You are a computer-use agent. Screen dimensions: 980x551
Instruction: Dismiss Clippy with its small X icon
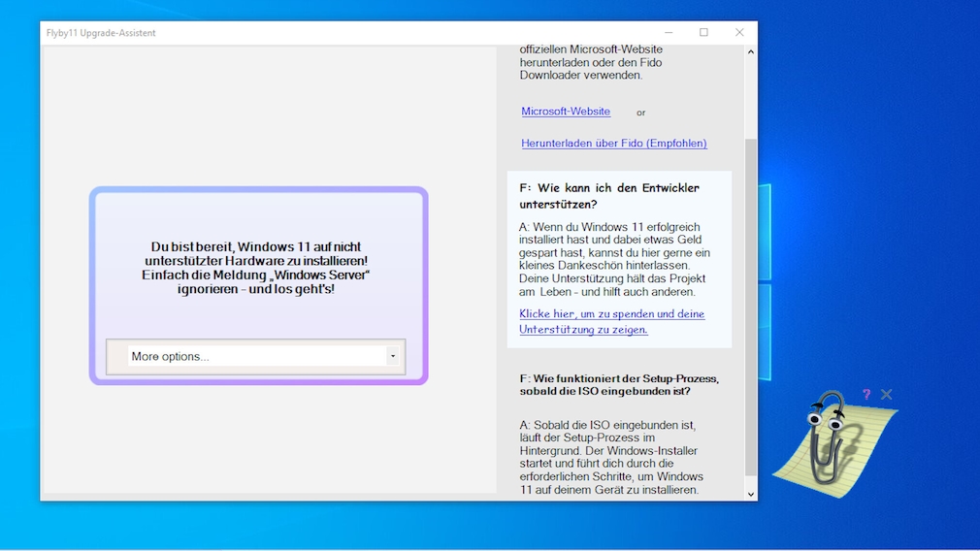(x=886, y=395)
